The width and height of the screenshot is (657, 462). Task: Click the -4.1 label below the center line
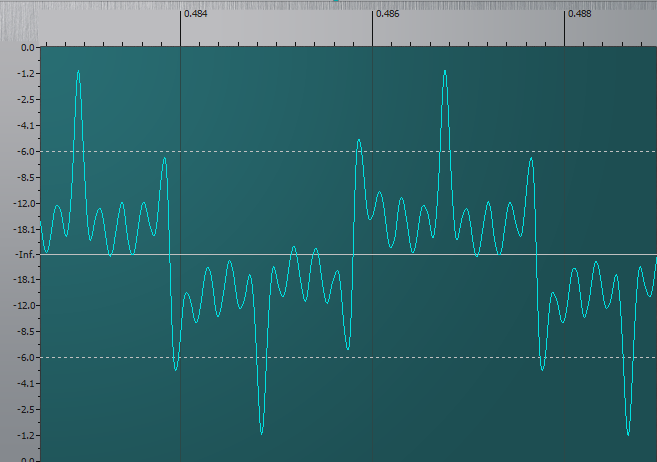click(x=27, y=383)
